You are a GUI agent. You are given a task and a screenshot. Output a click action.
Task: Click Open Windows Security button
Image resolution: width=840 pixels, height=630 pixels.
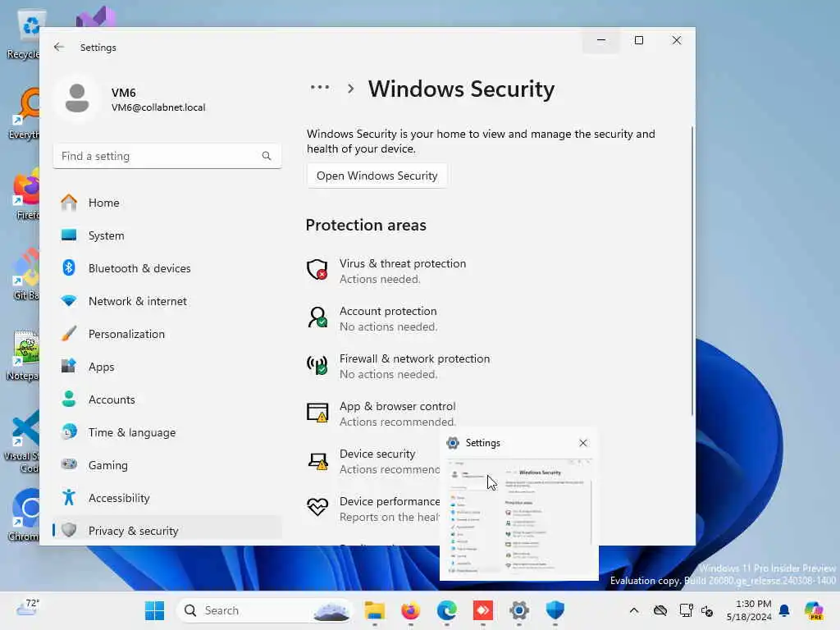click(x=377, y=176)
